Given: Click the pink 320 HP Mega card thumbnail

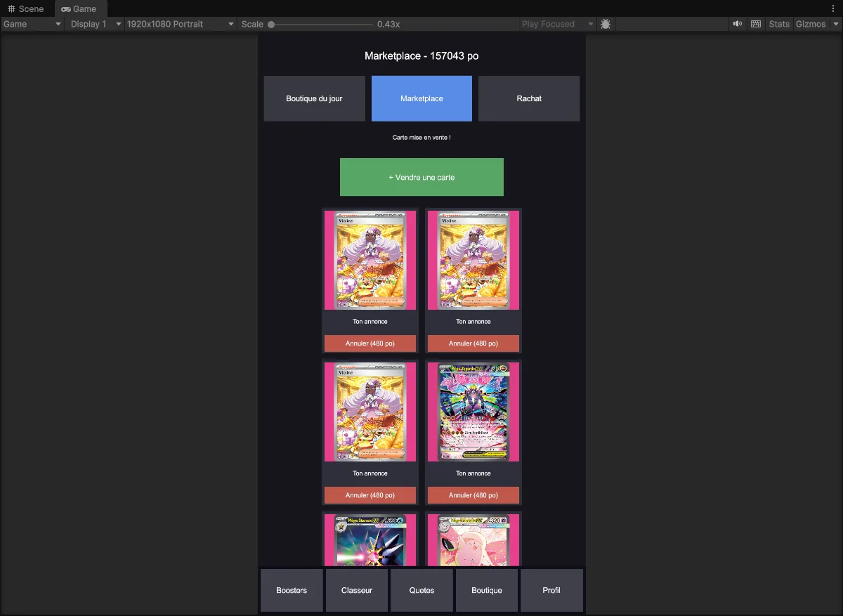Looking at the screenshot, I should (473, 540).
